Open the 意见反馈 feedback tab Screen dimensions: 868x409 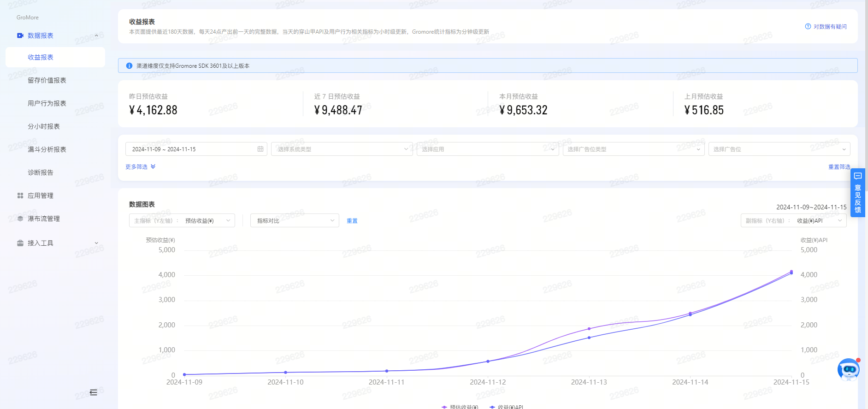pos(858,193)
